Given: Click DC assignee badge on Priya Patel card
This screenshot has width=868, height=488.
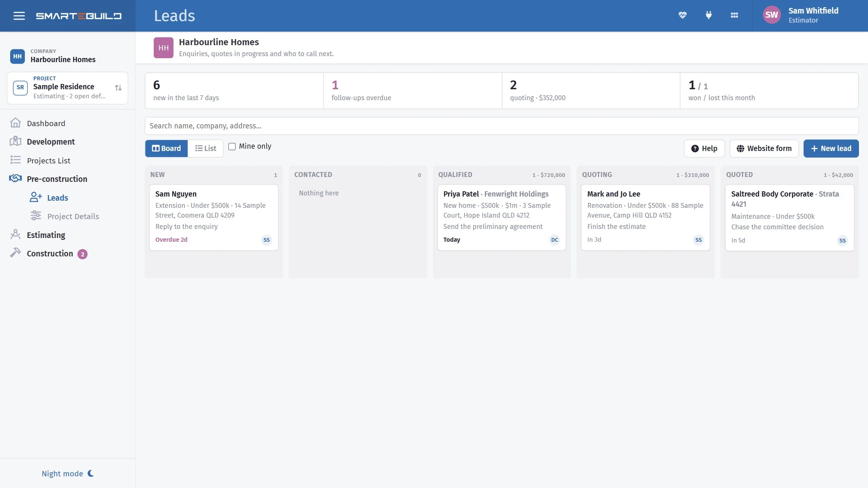Looking at the screenshot, I should pyautogui.click(x=555, y=240).
